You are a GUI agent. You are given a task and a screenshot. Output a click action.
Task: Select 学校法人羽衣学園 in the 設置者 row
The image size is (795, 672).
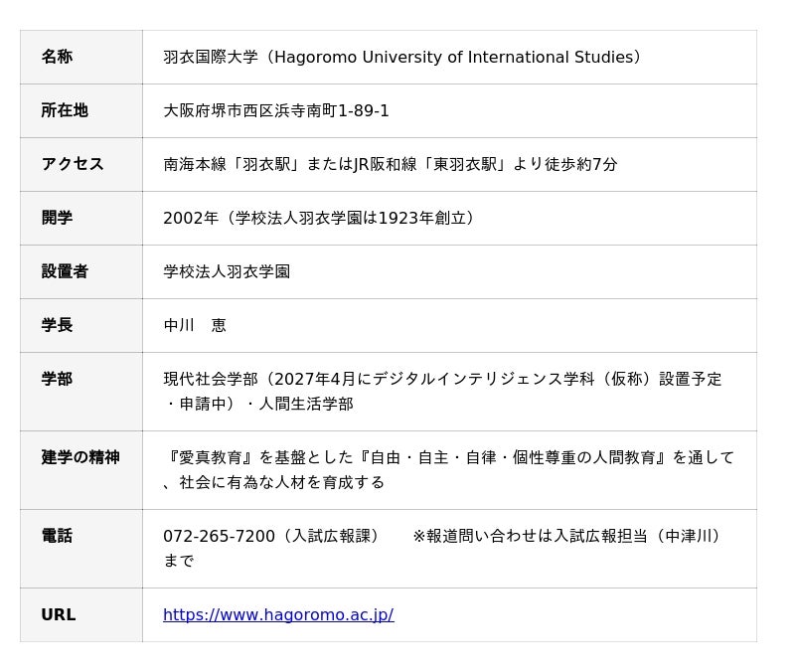[227, 271]
